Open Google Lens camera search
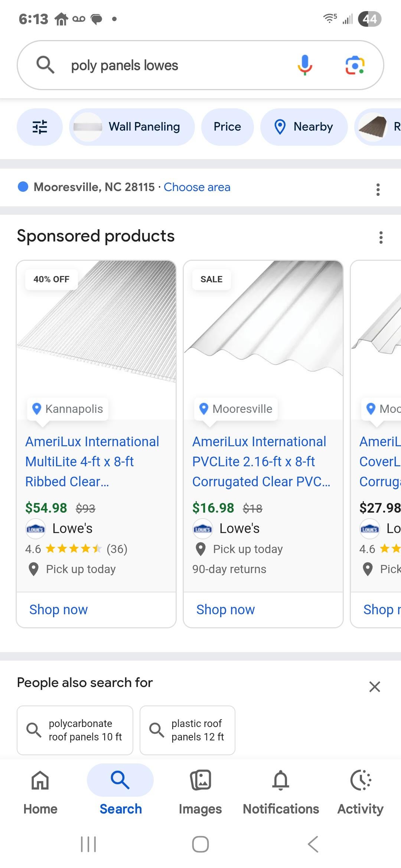Viewport: 401px width, 868px height. 355,66
